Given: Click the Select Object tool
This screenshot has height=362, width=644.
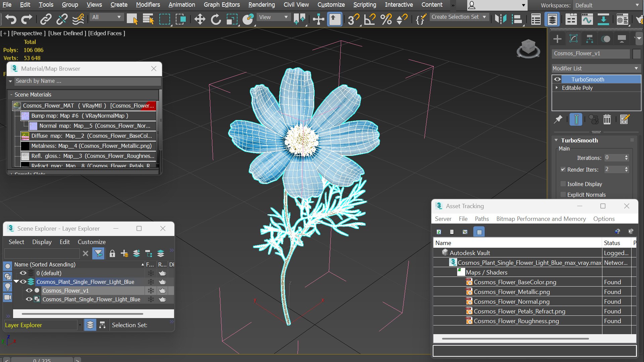Looking at the screenshot, I should 132,19.
